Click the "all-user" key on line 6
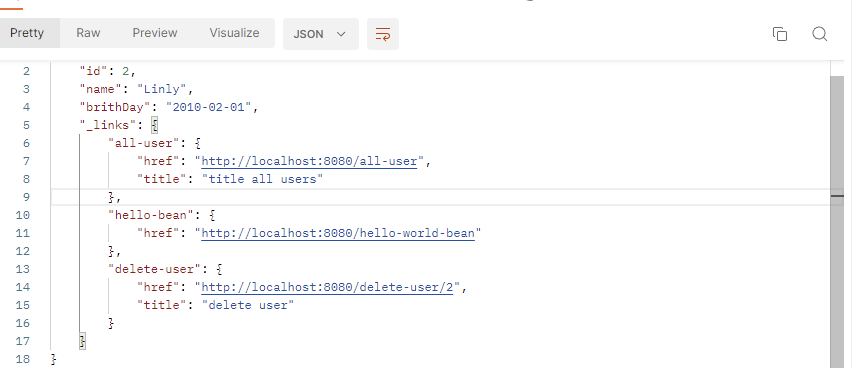Screen dimensions: 856x368 pos(144,143)
